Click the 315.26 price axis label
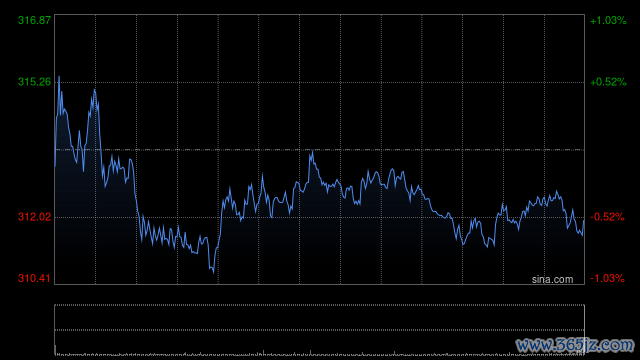This screenshot has height=360, width=640. click(35, 82)
